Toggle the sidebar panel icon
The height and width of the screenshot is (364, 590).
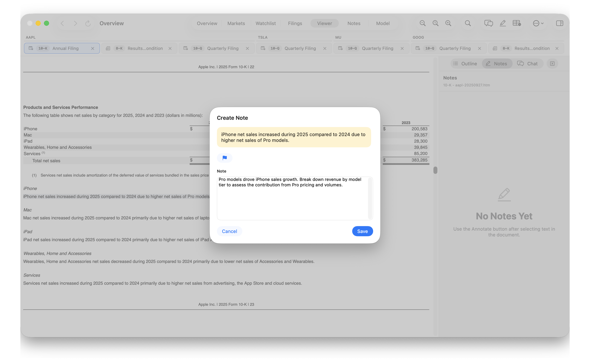[559, 23]
